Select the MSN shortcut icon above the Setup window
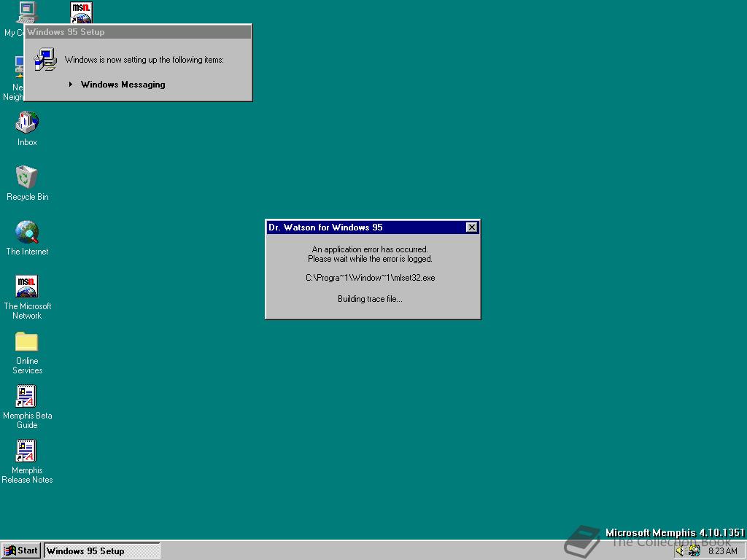This screenshot has width=747, height=560. pos(82,12)
